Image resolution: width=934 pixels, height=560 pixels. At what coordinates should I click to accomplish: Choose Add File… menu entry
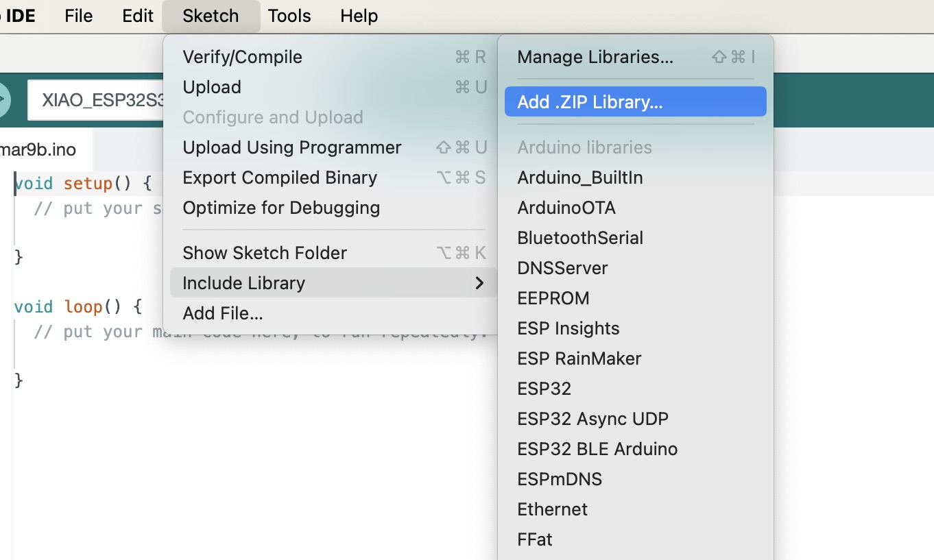point(333,313)
